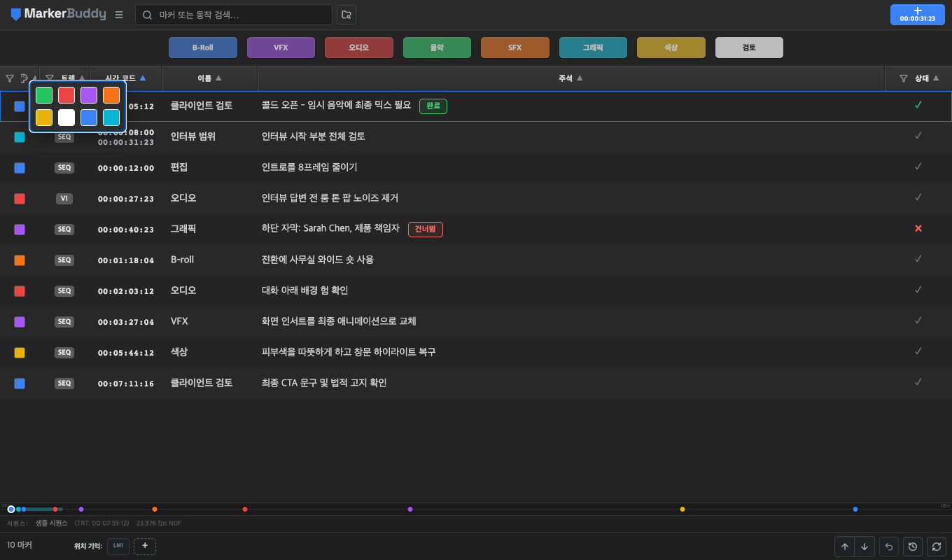This screenshot has width=952, height=560.
Task: Sort by the 시간 코드 column header
Action: point(126,78)
